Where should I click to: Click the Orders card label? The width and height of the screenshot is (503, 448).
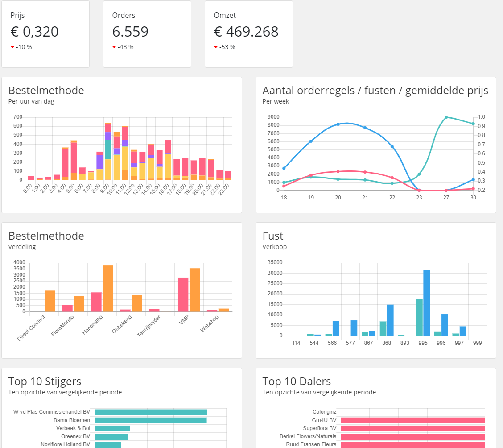(124, 16)
